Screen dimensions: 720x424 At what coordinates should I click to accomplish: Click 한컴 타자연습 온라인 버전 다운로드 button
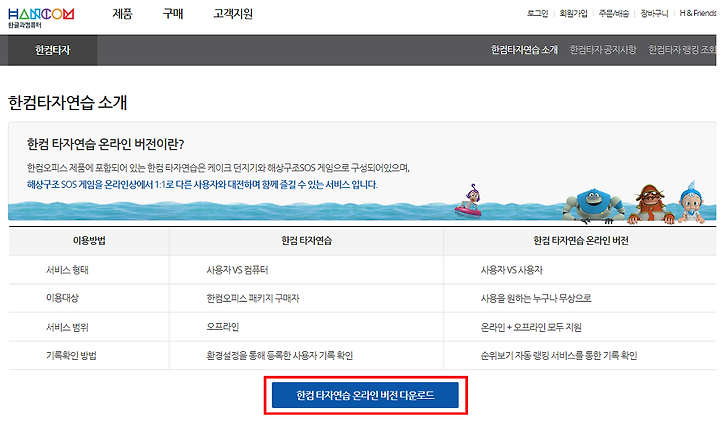pyautogui.click(x=365, y=395)
